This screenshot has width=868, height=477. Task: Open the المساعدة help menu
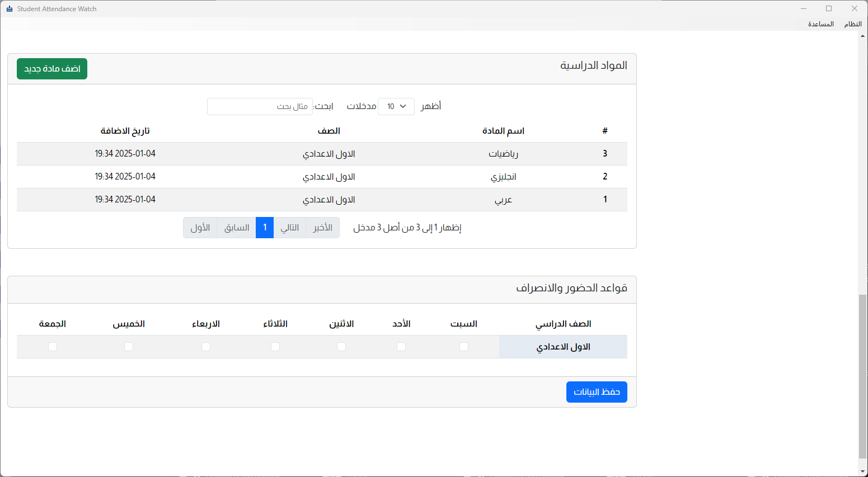pyautogui.click(x=820, y=24)
